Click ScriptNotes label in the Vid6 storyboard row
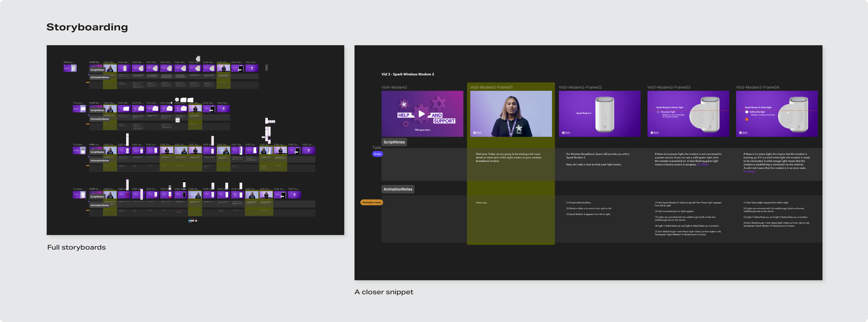Screen dimensions: 868x322 [97, 197]
